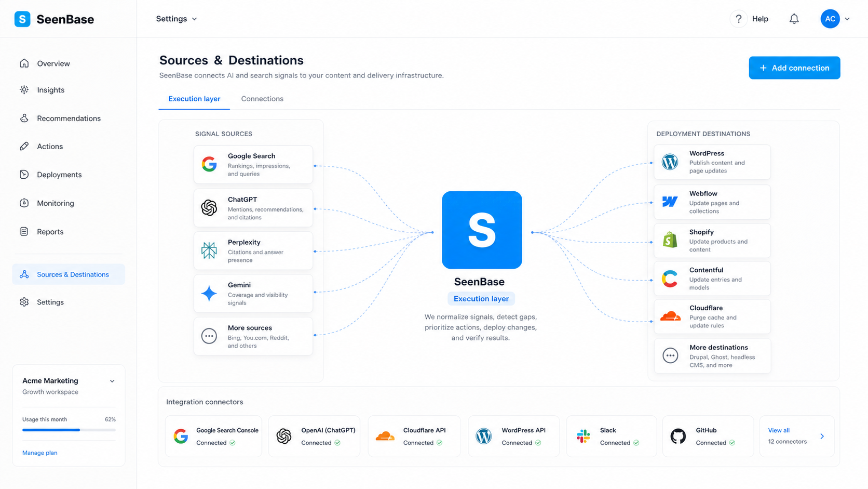Click the Gemini sparkle logo
This screenshot has height=489, width=868.
(209, 294)
